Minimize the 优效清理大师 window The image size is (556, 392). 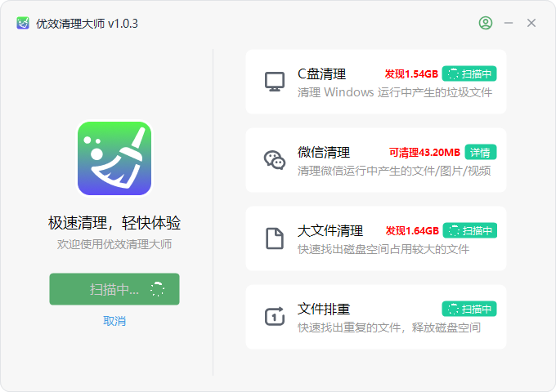[509, 23]
